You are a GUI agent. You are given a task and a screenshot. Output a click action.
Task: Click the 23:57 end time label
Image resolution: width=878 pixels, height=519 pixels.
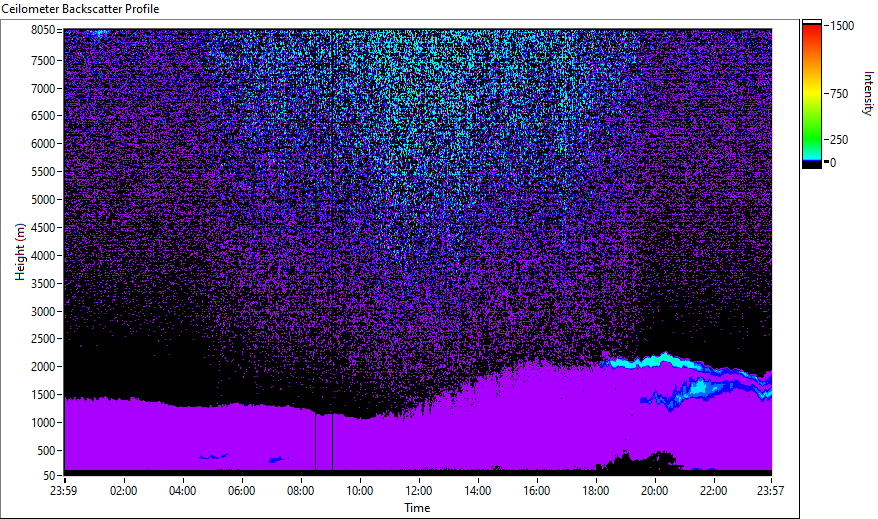point(770,491)
